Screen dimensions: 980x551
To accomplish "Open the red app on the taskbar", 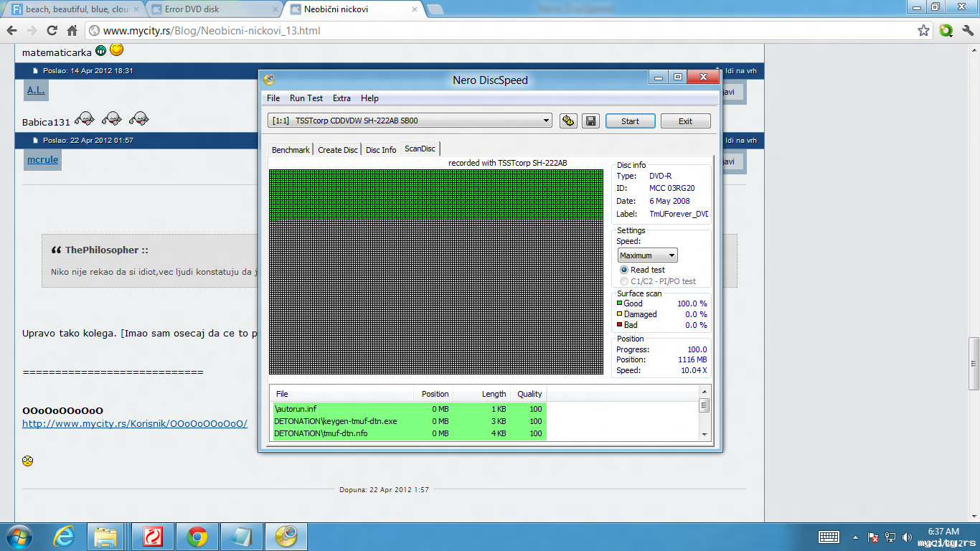I will point(152,537).
